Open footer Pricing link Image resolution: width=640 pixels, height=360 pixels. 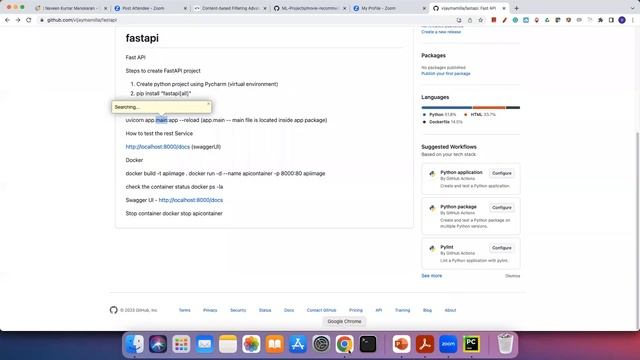pyautogui.click(x=356, y=310)
